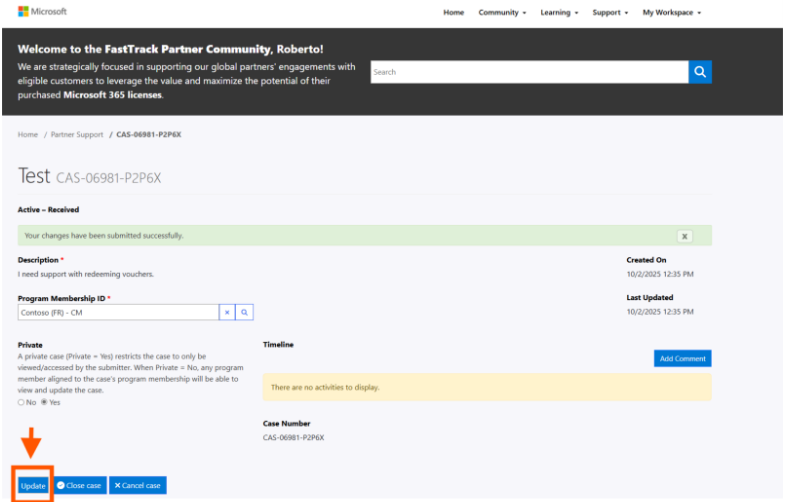Clear Program Membership ID with the X icon
The height and width of the screenshot is (502, 787).
coord(227,313)
